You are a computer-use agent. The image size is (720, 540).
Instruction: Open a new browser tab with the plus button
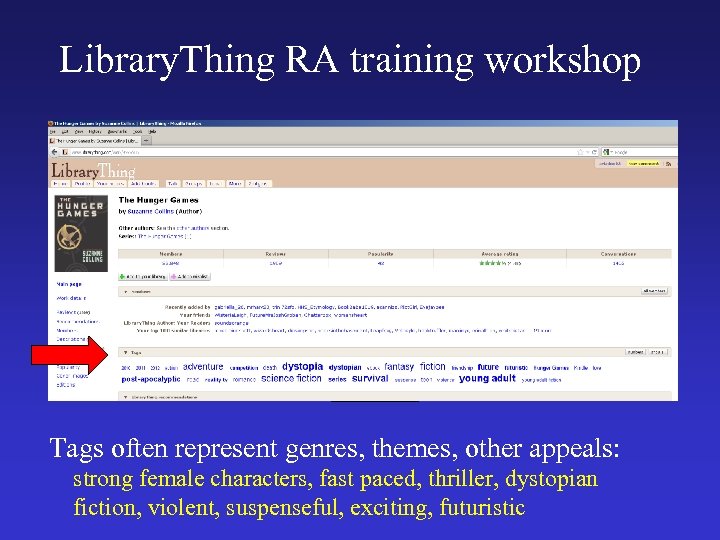146,141
